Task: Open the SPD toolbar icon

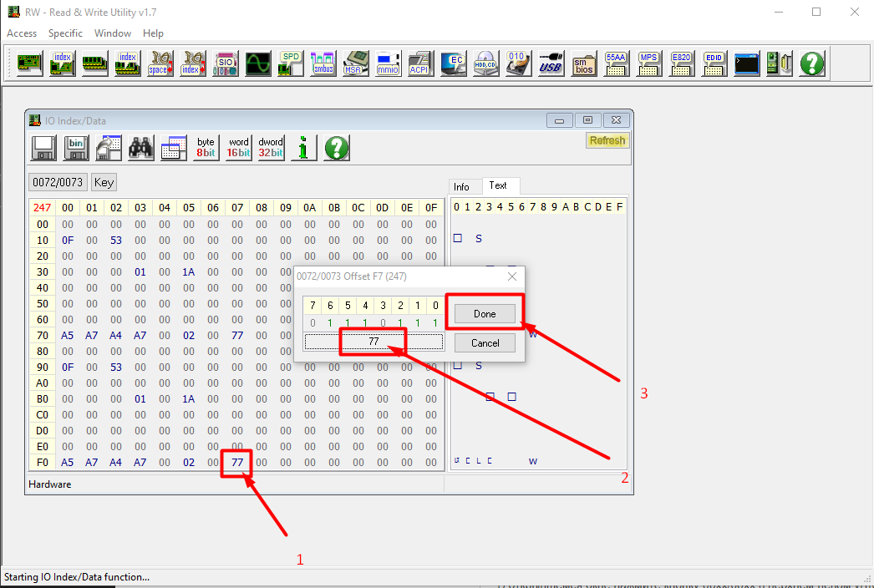Action: 290,63
